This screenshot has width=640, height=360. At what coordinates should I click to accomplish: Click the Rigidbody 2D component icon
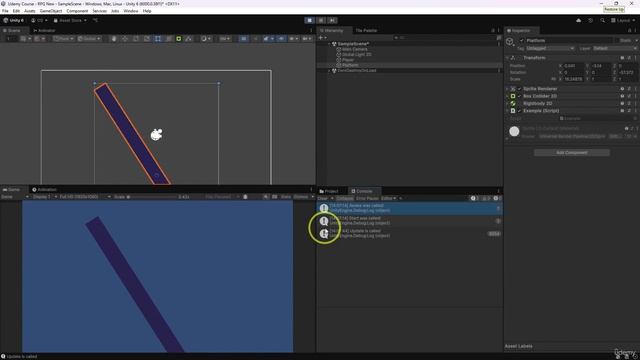[x=513, y=103]
